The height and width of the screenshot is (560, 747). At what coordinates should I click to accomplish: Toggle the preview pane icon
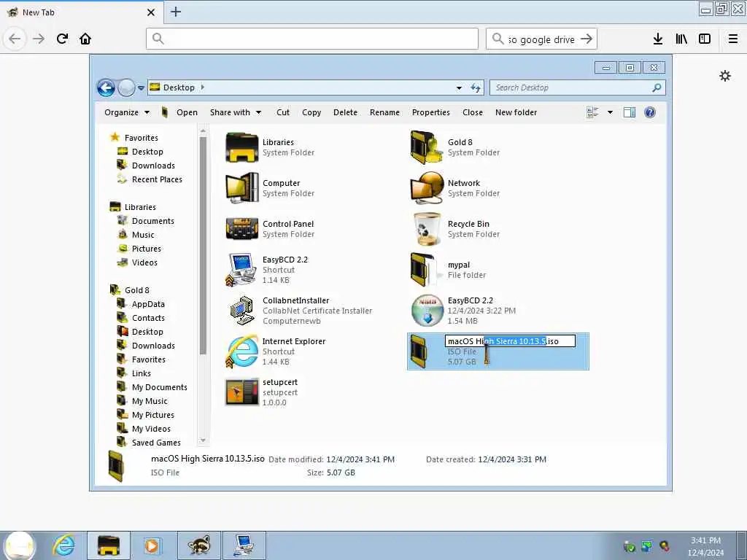[630, 112]
